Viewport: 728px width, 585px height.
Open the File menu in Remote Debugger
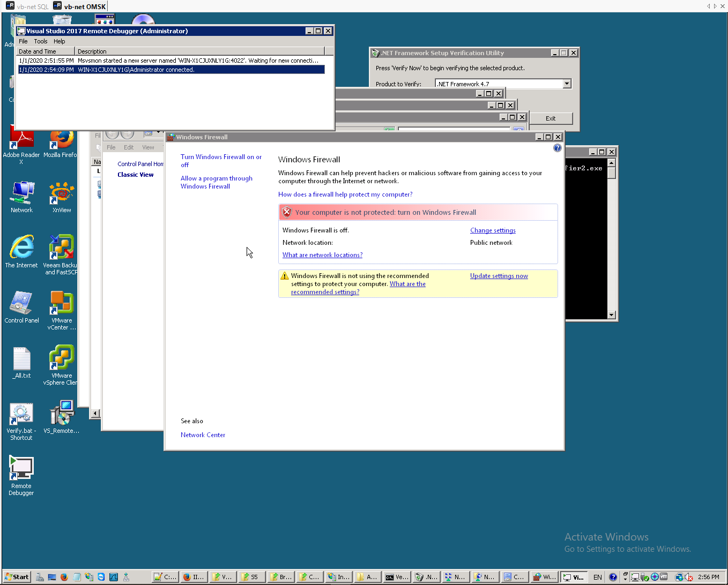pyautogui.click(x=23, y=41)
